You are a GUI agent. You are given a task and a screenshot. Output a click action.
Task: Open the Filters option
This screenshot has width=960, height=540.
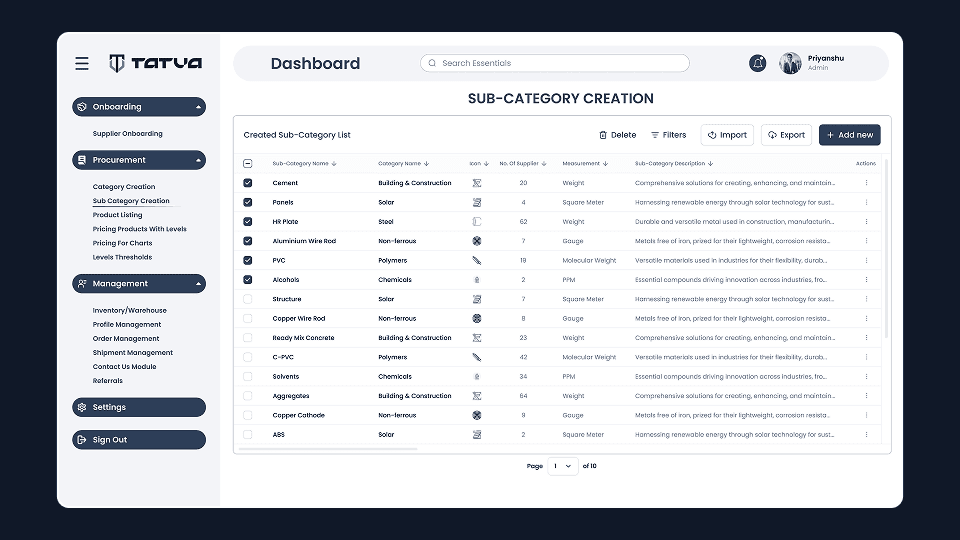(x=668, y=135)
